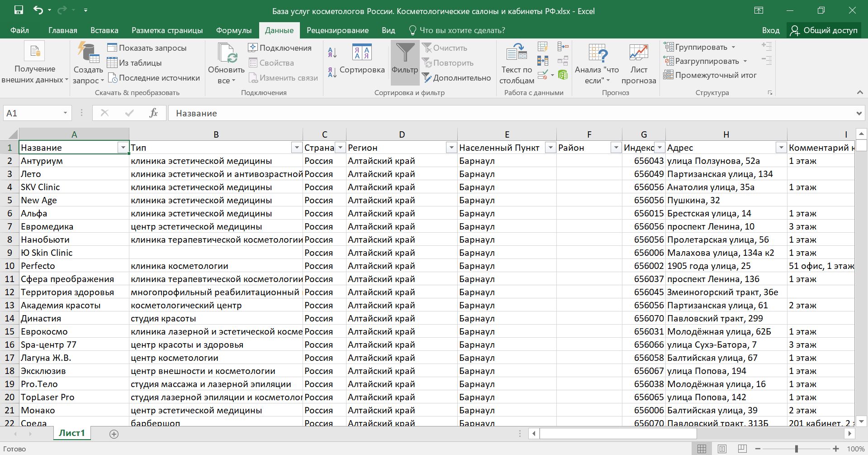This screenshot has width=868, height=455.
Task: Save the workbook with the floppy icon
Action: [19, 10]
